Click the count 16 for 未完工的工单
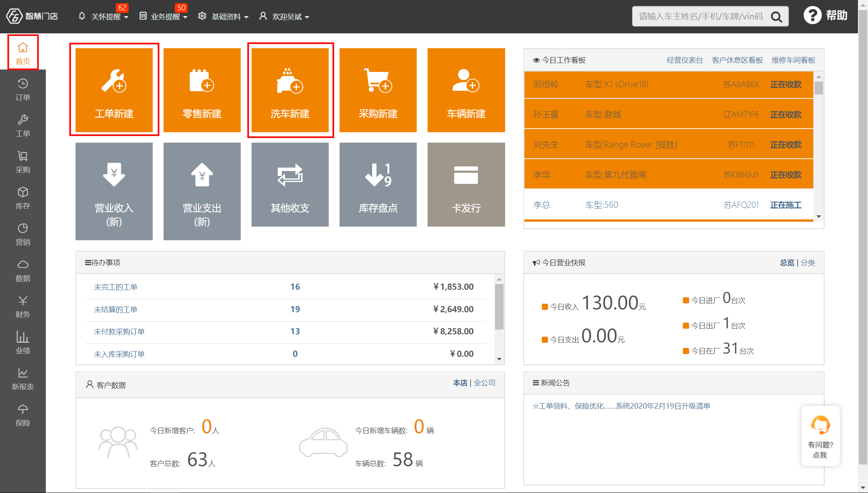Image resolution: width=868 pixels, height=493 pixels. pyautogui.click(x=295, y=287)
